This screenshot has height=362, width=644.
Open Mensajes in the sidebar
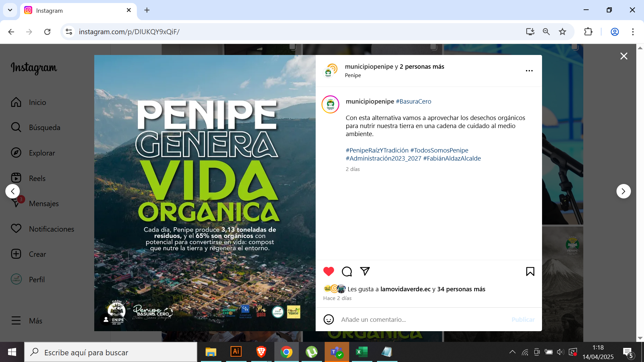35,203
